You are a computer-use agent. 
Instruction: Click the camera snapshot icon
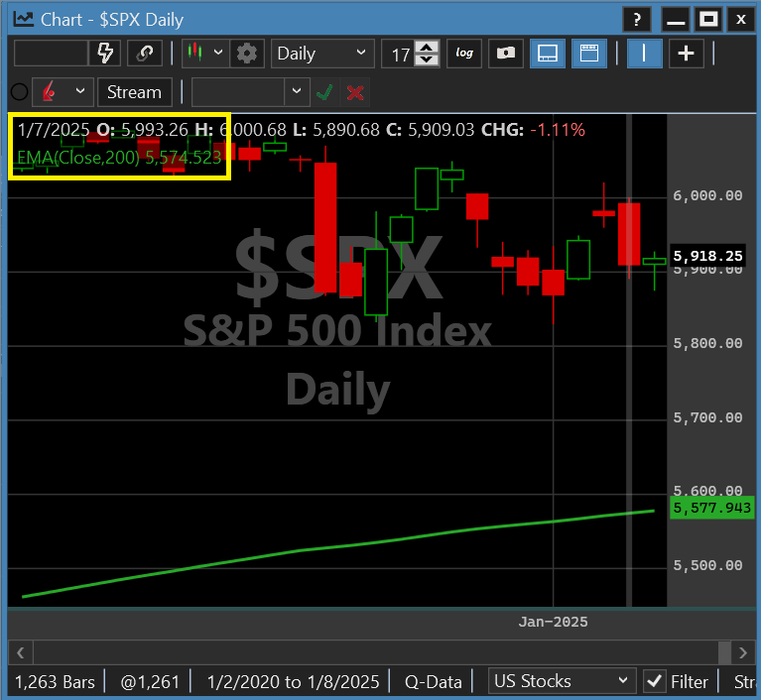(x=506, y=53)
